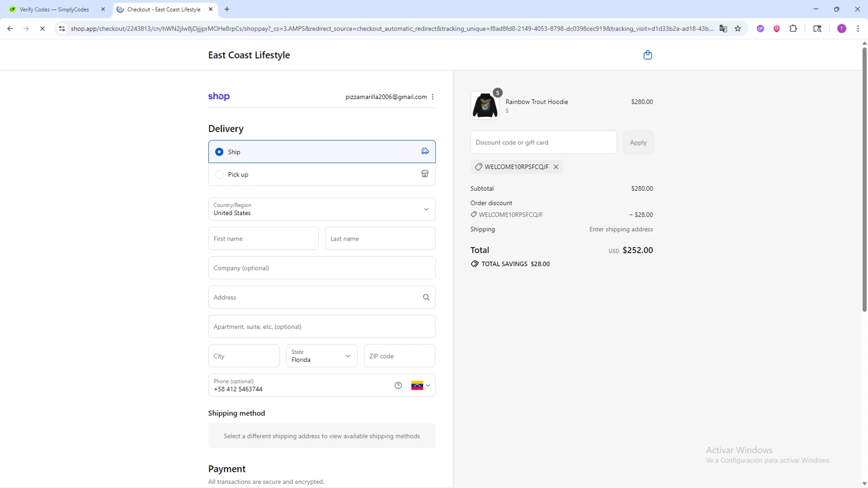Click the Total Savings tag icon

click(x=475, y=264)
